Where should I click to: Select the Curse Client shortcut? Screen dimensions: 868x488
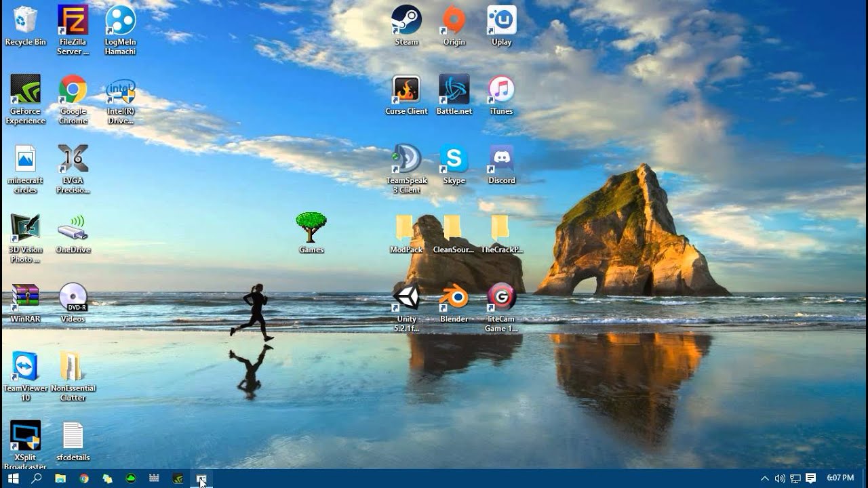407,95
